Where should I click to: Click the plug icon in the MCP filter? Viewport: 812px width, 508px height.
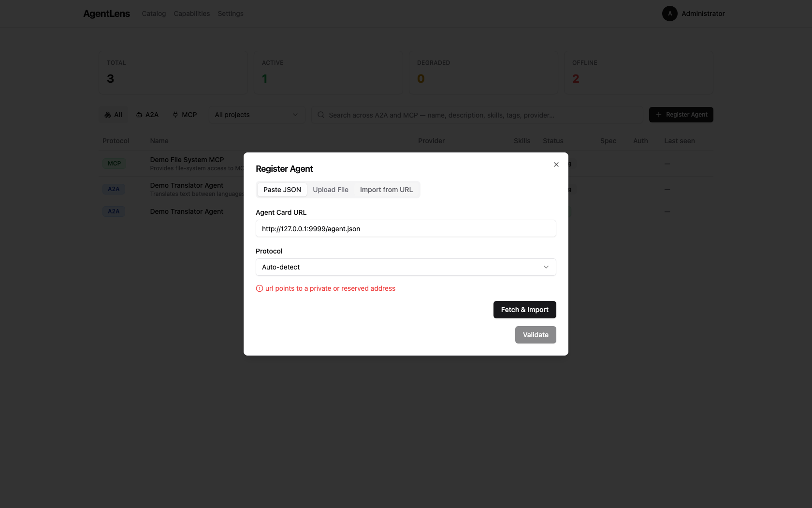pyautogui.click(x=174, y=115)
